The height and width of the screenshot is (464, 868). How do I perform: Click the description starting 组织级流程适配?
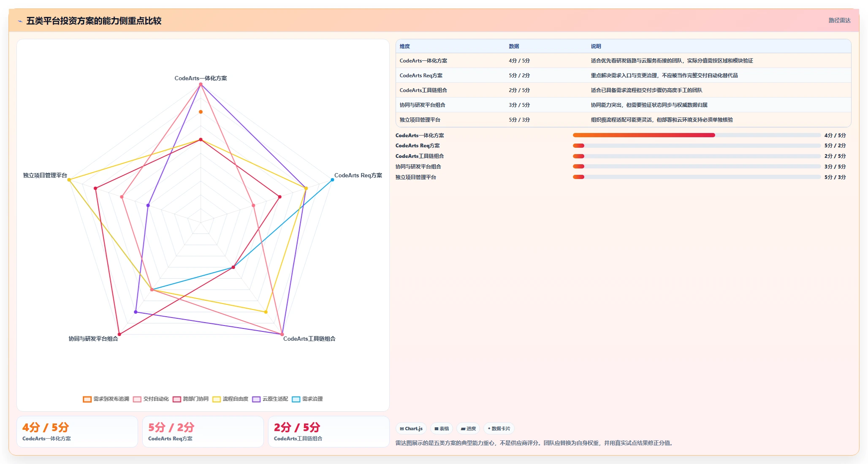[x=662, y=120]
